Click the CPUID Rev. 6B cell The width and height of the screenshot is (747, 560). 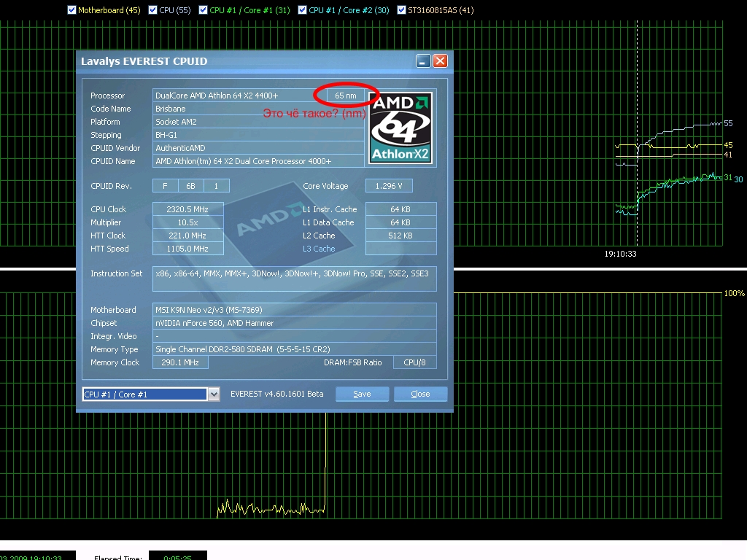pos(190,186)
